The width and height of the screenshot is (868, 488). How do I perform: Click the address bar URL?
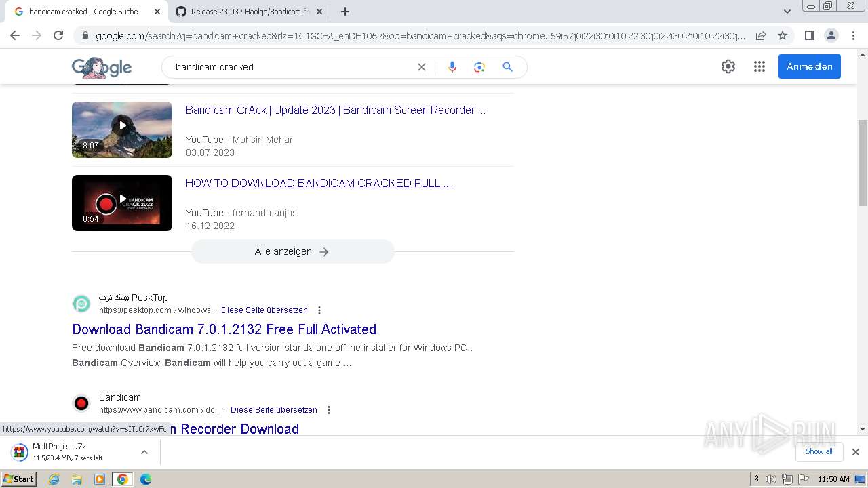tap(420, 35)
